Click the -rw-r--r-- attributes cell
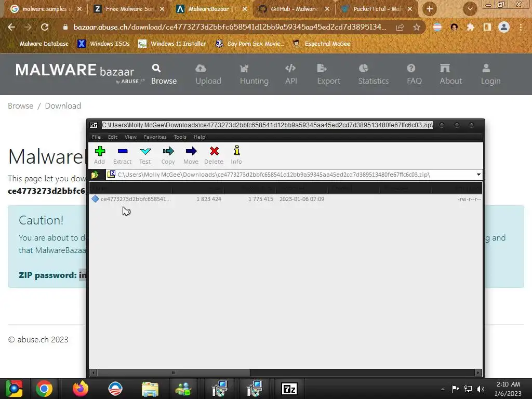This screenshot has height=399, width=532. coord(469,199)
